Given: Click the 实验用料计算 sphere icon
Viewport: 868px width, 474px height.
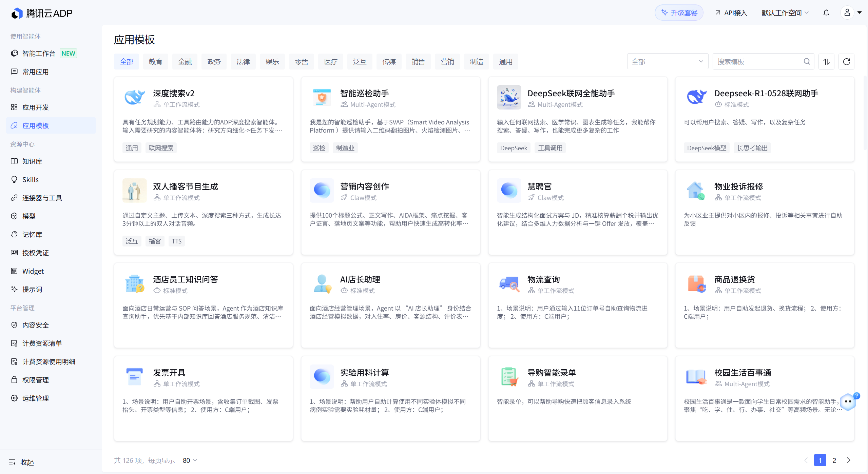Looking at the screenshot, I should tap(322, 377).
